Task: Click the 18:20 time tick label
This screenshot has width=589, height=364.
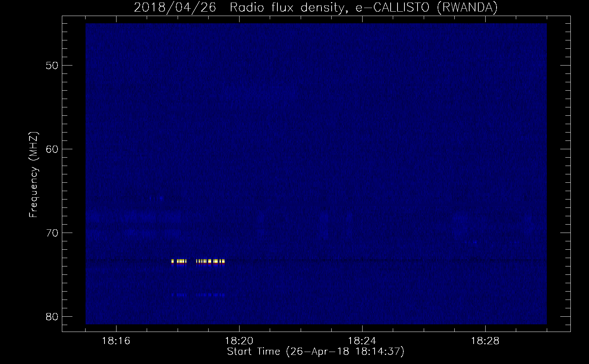Action: click(x=239, y=341)
